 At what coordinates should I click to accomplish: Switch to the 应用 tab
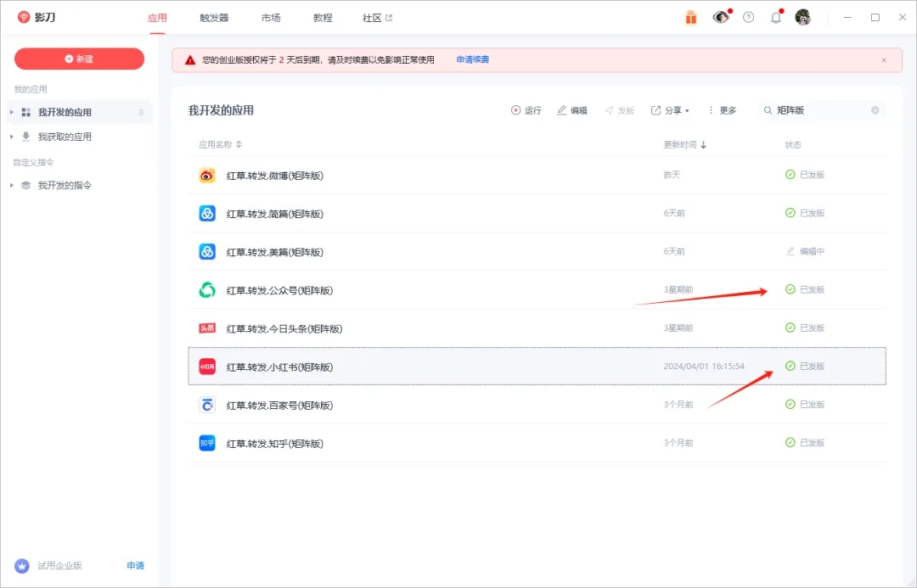point(157,18)
